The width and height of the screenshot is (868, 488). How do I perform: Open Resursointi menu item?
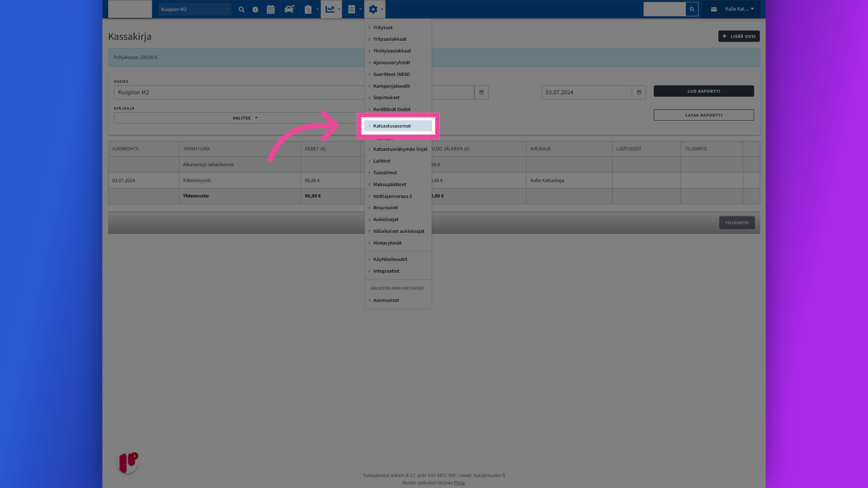click(x=386, y=208)
